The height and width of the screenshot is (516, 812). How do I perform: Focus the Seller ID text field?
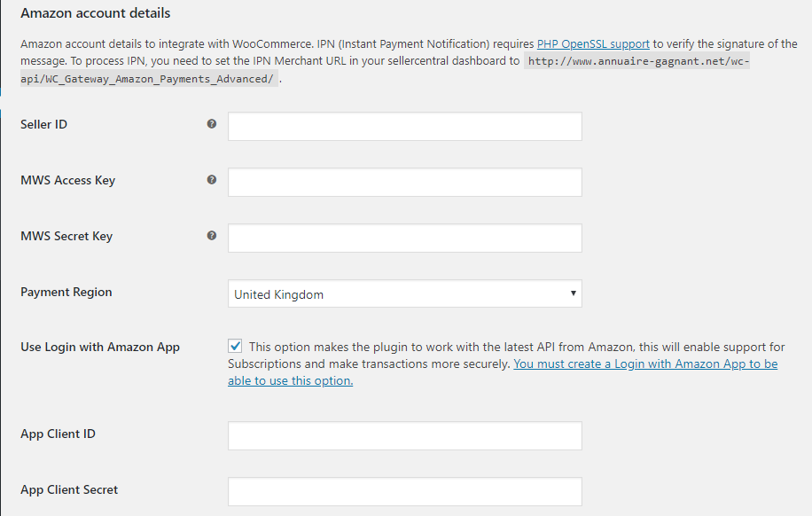pos(405,127)
